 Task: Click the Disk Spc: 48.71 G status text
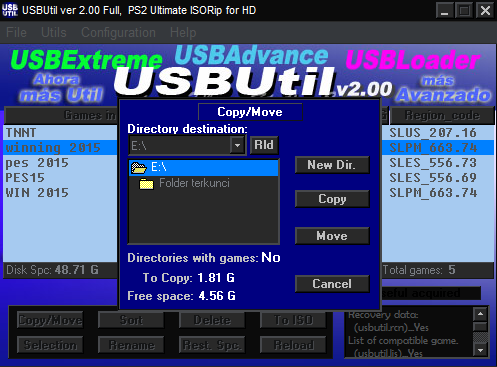point(52,269)
